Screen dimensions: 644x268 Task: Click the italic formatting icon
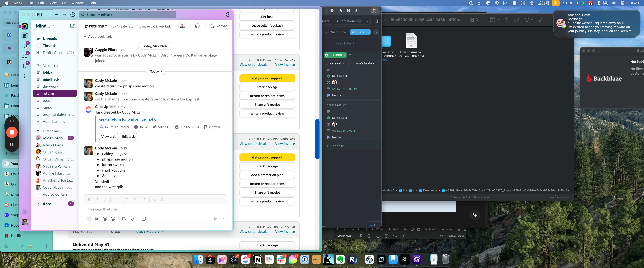pyautogui.click(x=97, y=200)
